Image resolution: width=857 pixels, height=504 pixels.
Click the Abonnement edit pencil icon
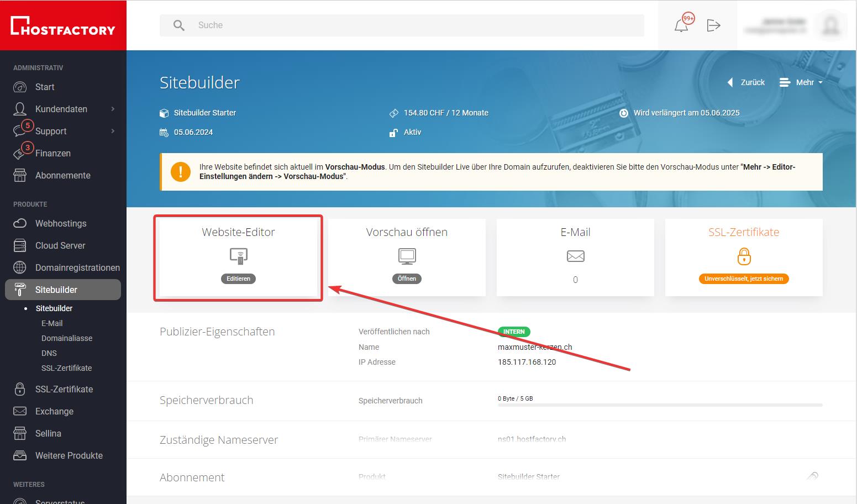[x=812, y=476]
